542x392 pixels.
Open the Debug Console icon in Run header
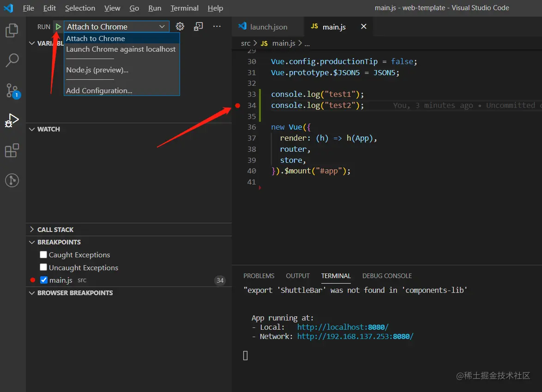(198, 27)
